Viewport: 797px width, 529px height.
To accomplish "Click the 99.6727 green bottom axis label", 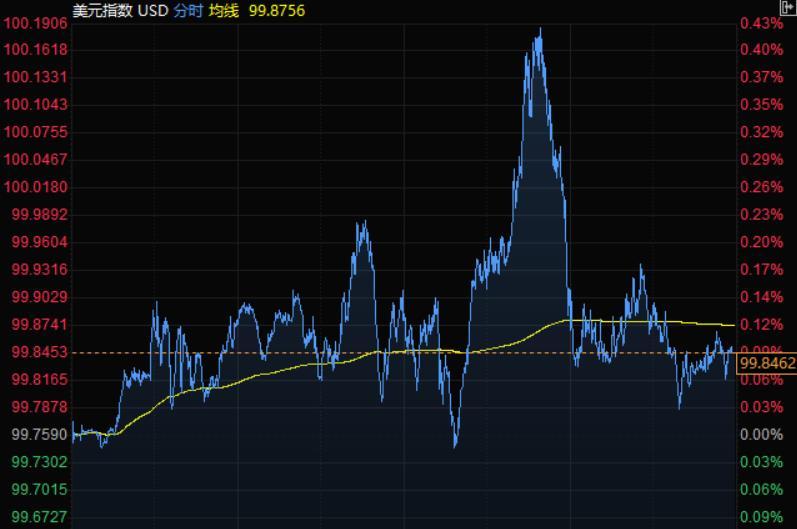I will click(x=39, y=517).
